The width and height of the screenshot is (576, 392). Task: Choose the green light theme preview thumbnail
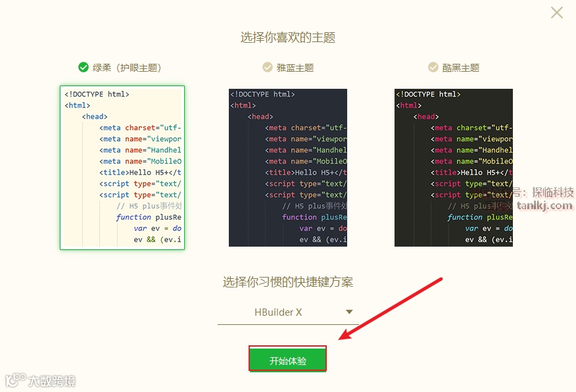coord(122,168)
